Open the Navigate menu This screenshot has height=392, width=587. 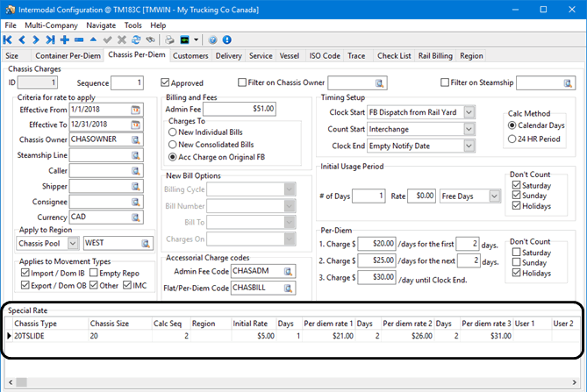click(100, 26)
